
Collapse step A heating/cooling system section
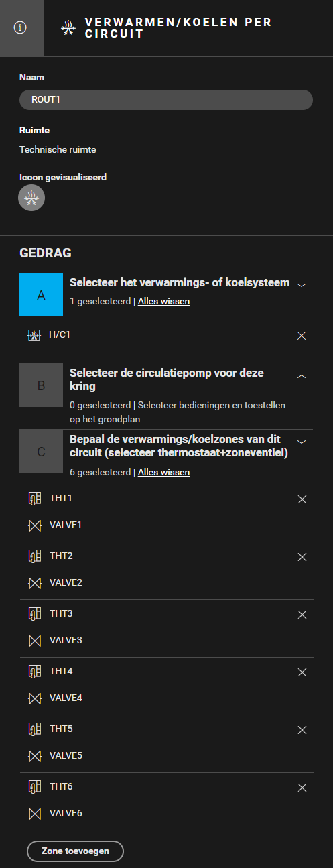(302, 285)
